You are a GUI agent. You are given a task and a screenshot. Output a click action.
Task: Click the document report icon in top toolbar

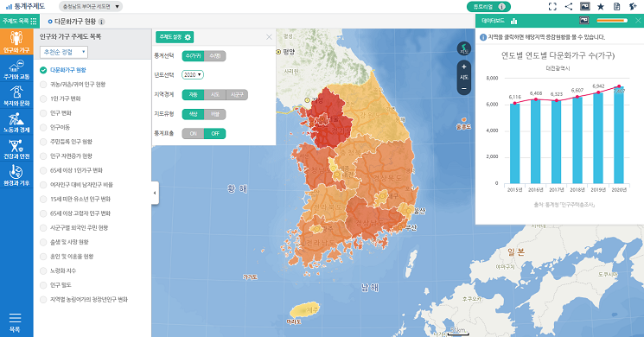coord(616,7)
